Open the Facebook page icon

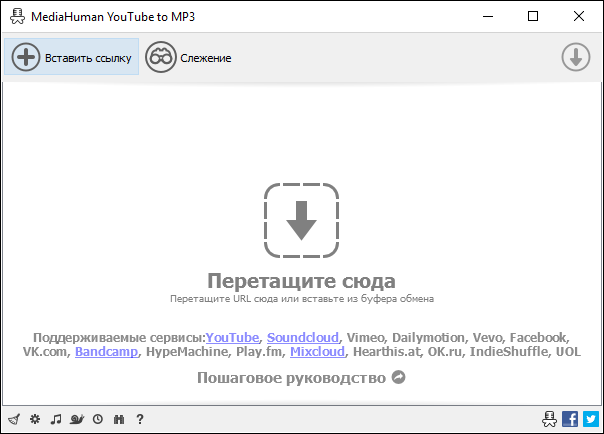pos(570,419)
